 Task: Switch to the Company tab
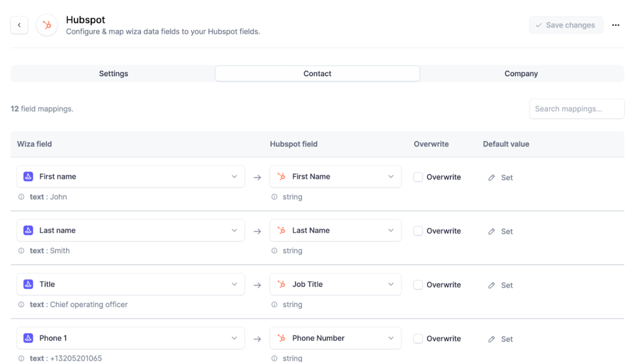pos(521,74)
